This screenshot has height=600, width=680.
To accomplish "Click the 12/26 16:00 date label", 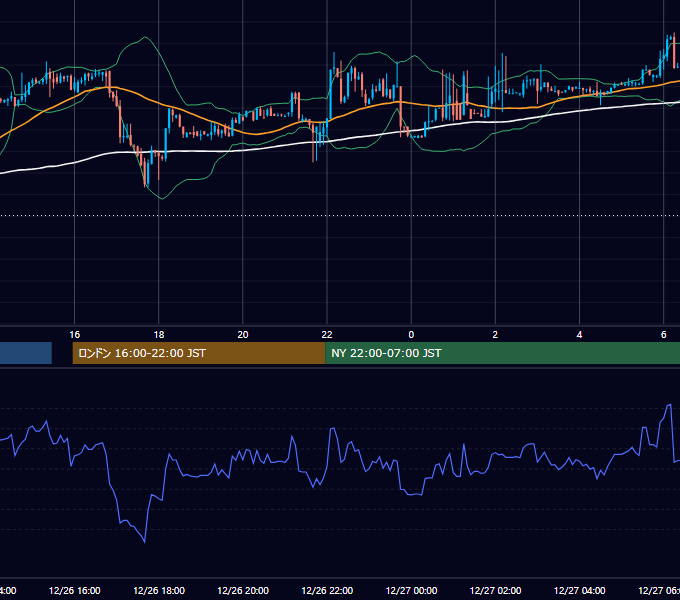I will tap(75, 590).
